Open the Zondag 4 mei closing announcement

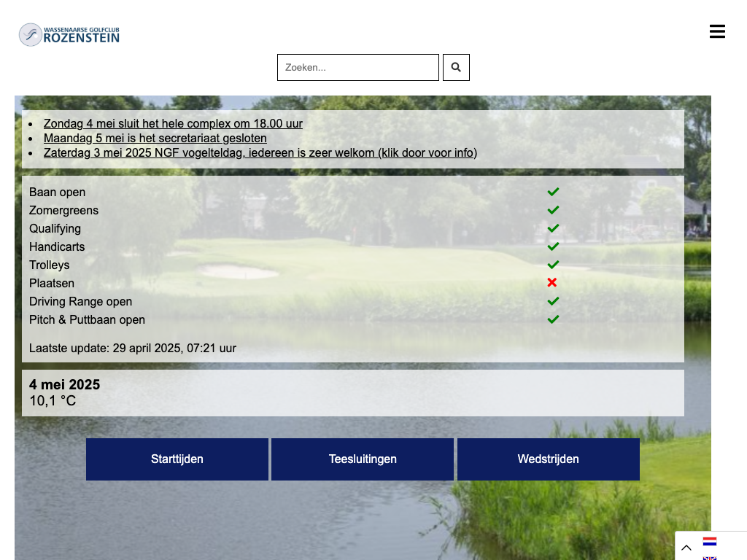[173, 124]
